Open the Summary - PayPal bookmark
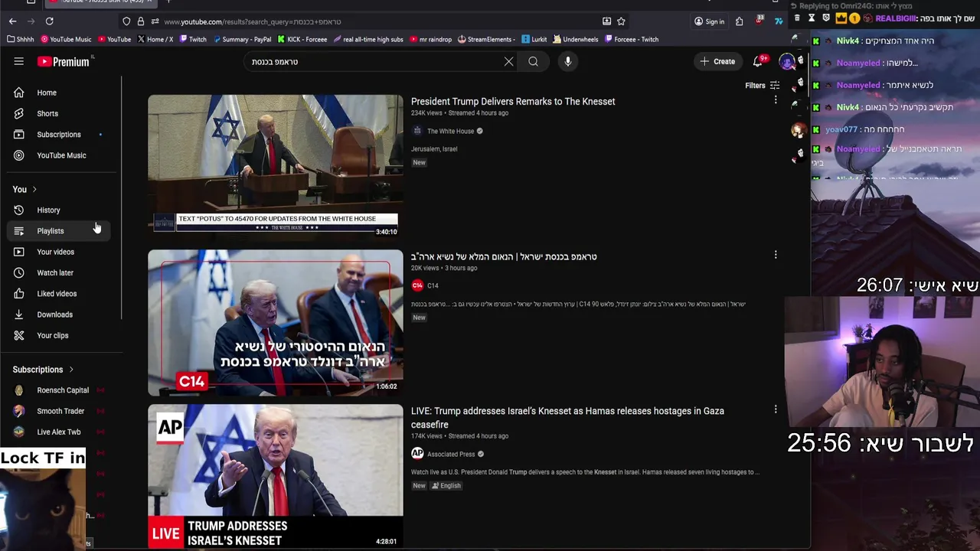 click(242, 39)
